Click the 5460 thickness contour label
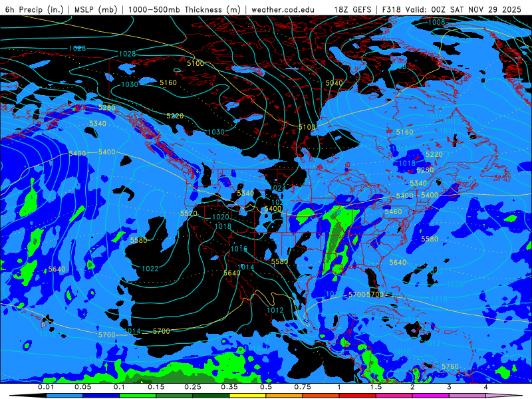Image resolution: width=532 pixels, height=399 pixels. pyautogui.click(x=393, y=211)
